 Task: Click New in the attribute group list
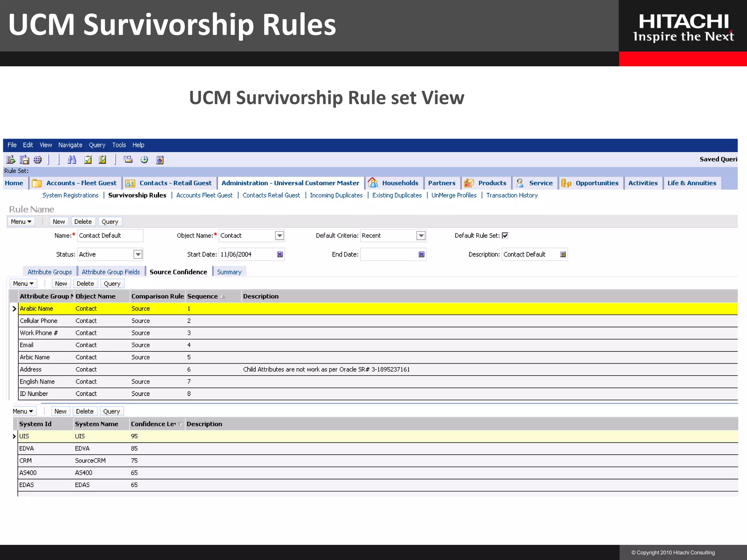click(61, 284)
